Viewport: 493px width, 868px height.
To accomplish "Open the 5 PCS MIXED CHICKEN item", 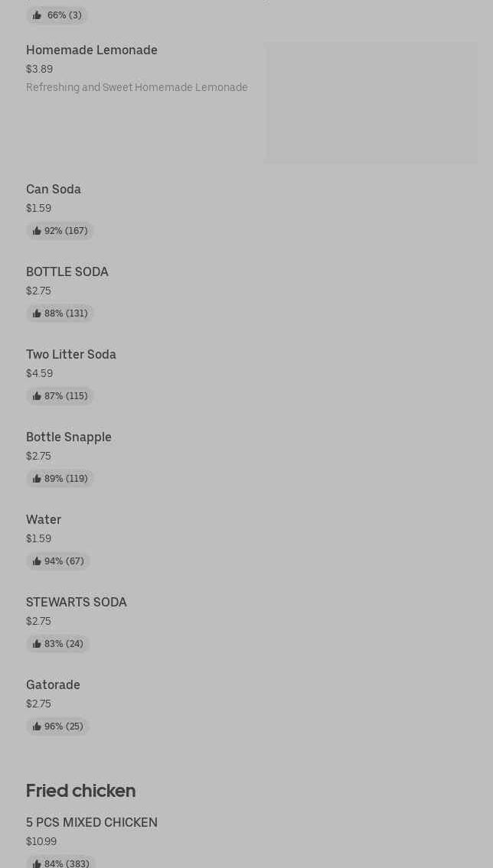I will point(92,823).
